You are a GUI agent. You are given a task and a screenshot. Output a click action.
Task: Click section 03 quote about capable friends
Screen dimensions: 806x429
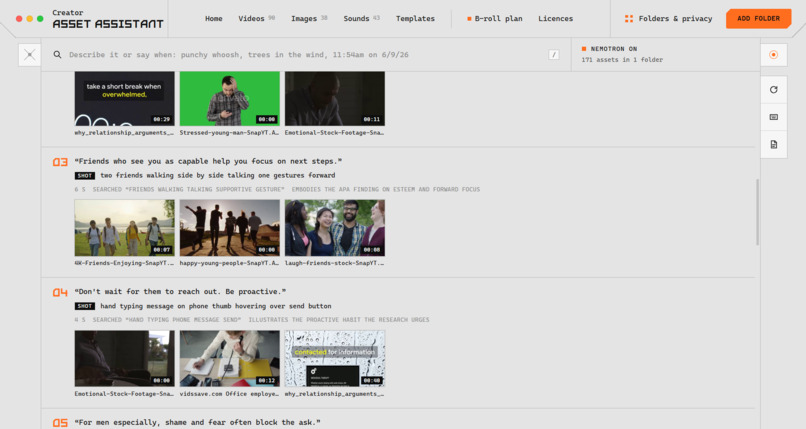(x=208, y=161)
